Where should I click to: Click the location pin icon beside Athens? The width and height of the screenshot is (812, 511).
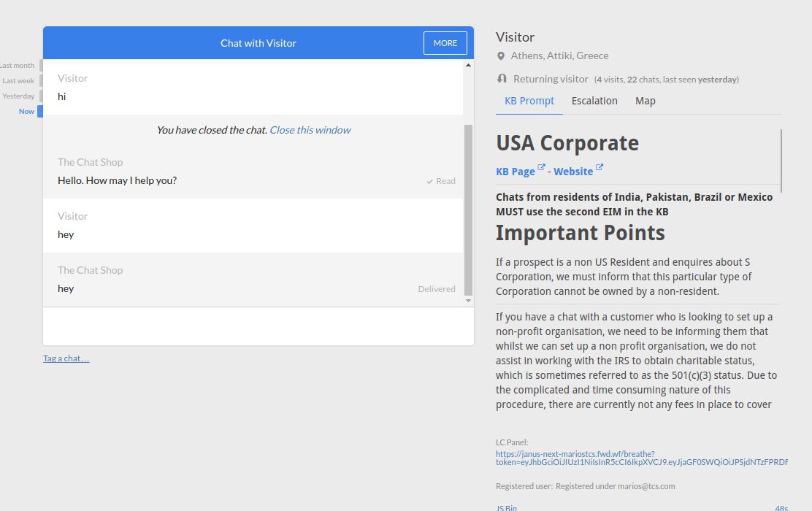[501, 56]
